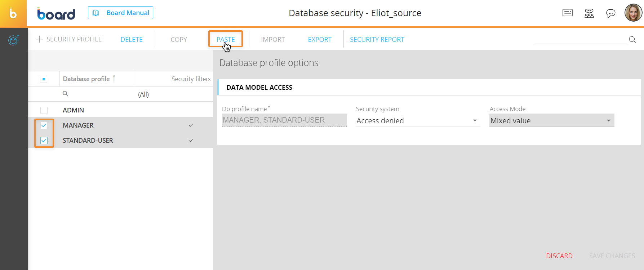The image size is (644, 270).
Task: Click the search magnifier icon at top right
Action: (632, 39)
